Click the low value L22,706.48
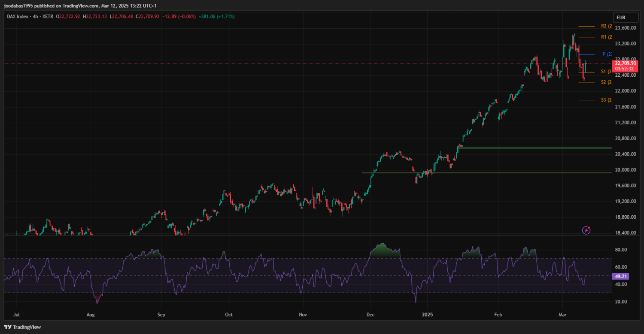 (x=122, y=16)
